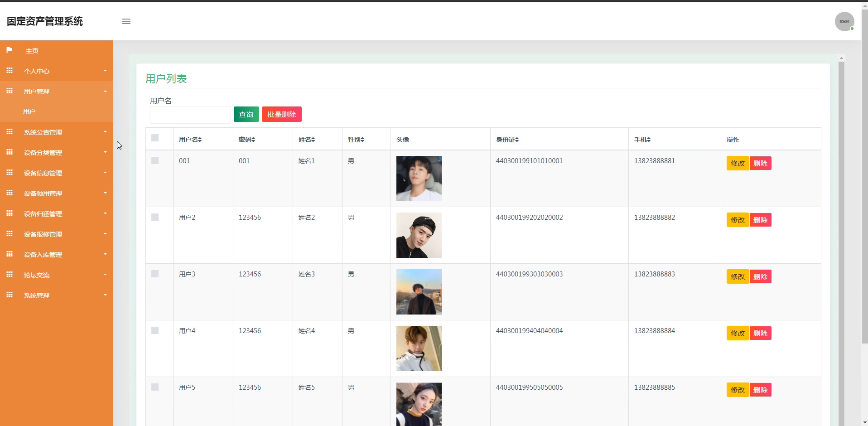Sort table by 密码 column arrows
The width and height of the screenshot is (868, 426).
253,140
